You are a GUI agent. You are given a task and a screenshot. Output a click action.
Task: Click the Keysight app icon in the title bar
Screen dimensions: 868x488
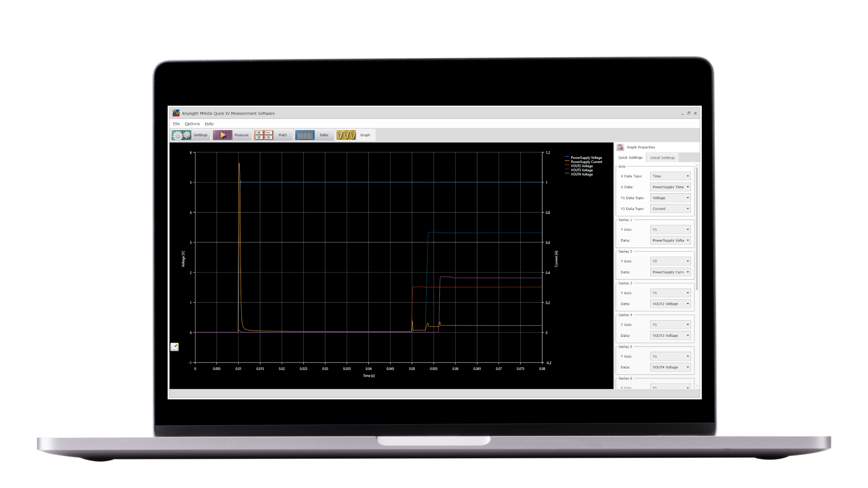(x=176, y=113)
